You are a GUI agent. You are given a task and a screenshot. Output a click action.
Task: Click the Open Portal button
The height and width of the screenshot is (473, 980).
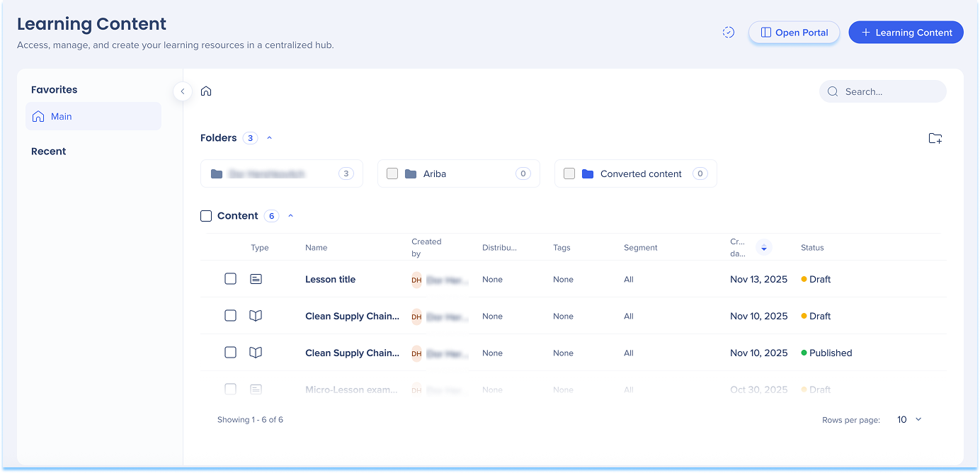(794, 33)
